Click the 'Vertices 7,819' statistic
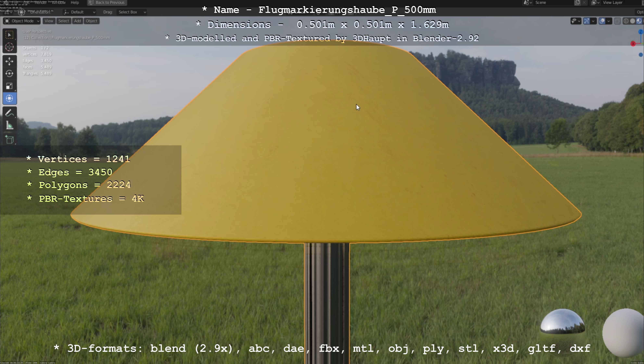 point(37,54)
